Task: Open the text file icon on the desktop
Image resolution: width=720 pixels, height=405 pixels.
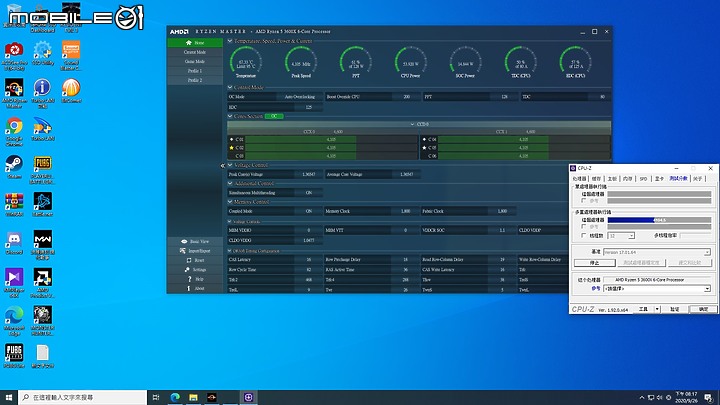Action: 43,357
